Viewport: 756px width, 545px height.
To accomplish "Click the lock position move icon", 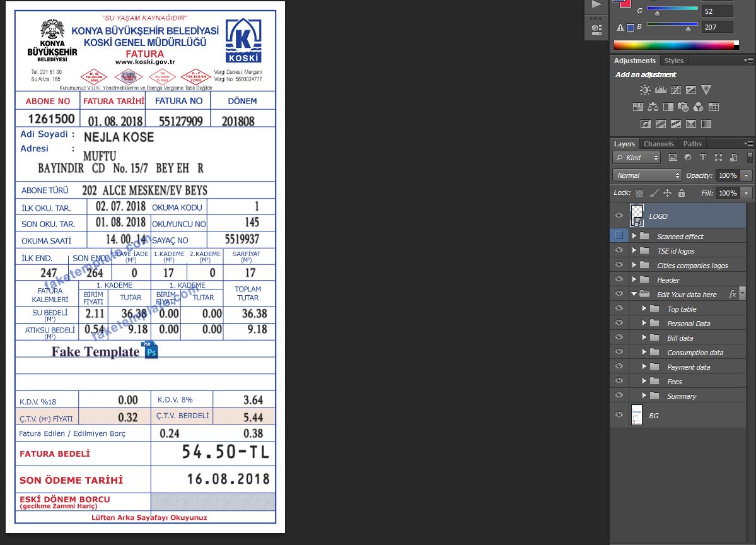I will 667,193.
